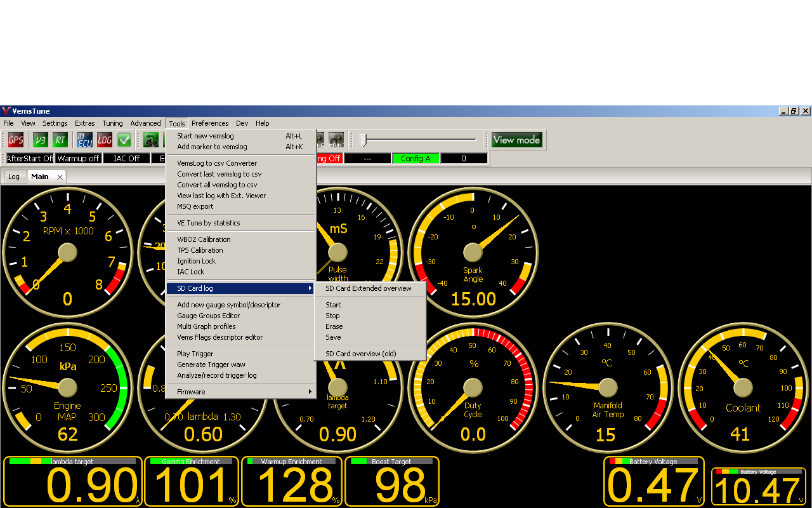This screenshot has width=812, height=508.
Task: Click the RT toolbar icon
Action: (60, 140)
